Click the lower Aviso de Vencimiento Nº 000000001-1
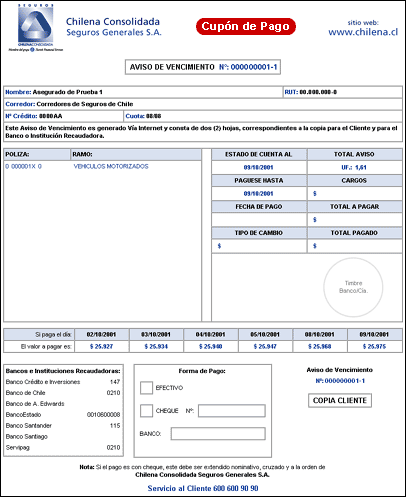 tap(340, 375)
